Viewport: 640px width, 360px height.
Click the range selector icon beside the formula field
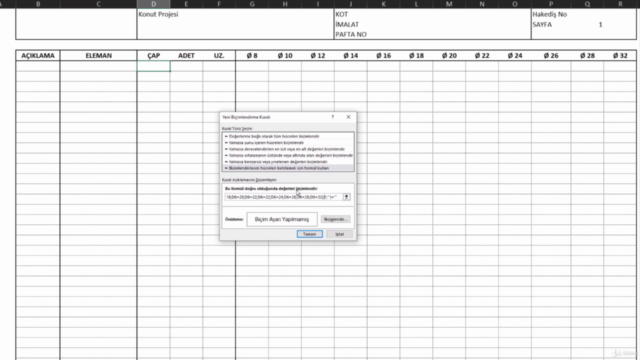[346, 197]
